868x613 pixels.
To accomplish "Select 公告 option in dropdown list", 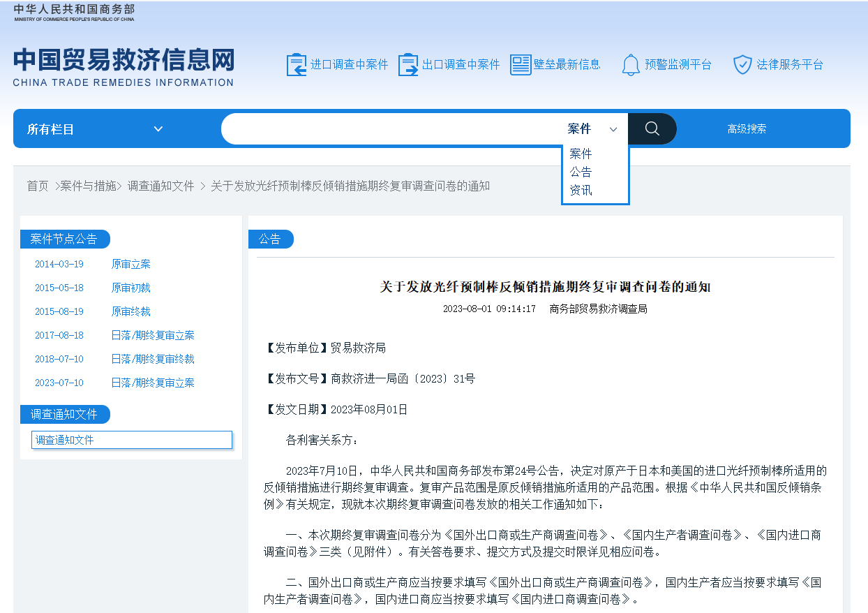I will 581,172.
